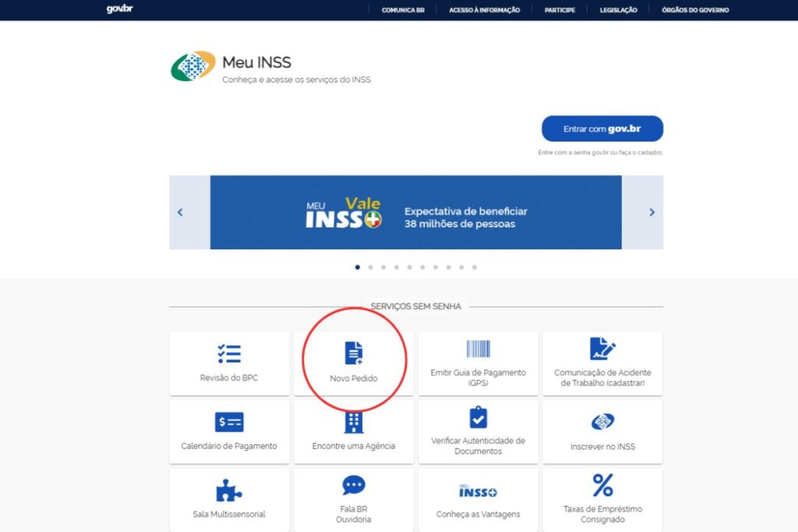
Task: Click the Sala Multissensorial puzzle icon
Action: coord(229,490)
